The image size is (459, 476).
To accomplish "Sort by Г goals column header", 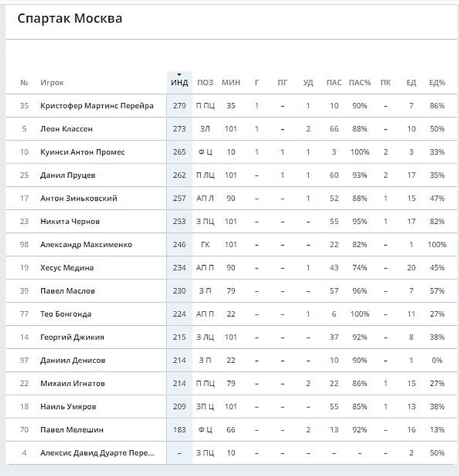I will click(x=257, y=82).
